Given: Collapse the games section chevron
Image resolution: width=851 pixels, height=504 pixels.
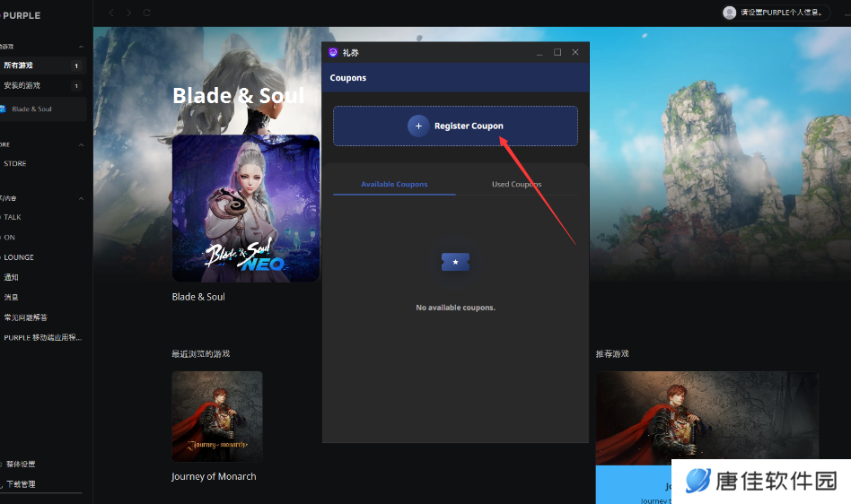Looking at the screenshot, I should click(x=81, y=47).
